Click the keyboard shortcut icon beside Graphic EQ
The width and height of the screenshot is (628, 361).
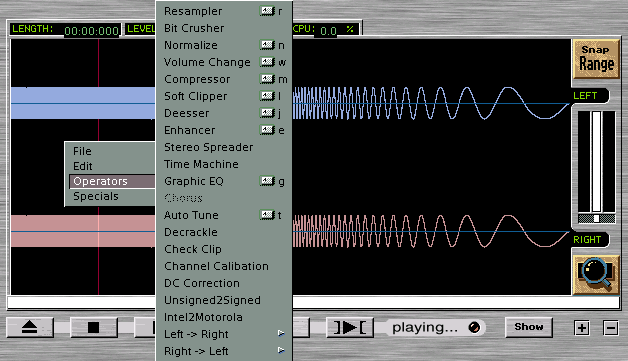tap(267, 181)
